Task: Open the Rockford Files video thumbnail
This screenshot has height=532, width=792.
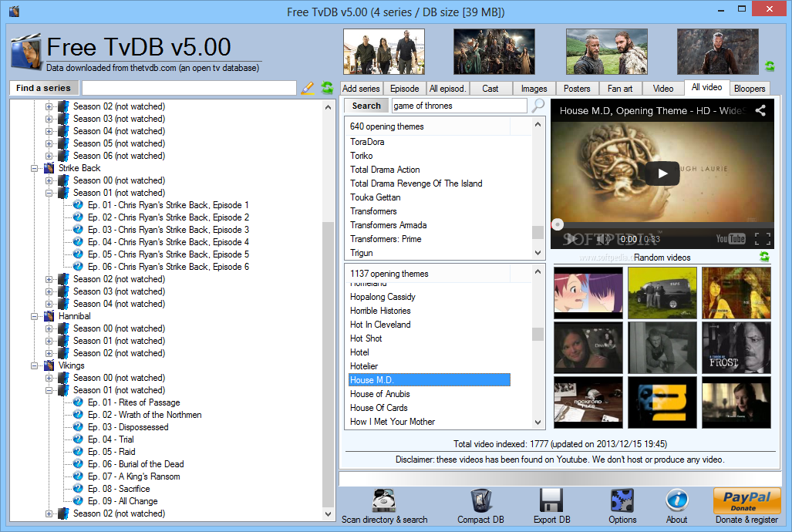Action: click(x=588, y=402)
